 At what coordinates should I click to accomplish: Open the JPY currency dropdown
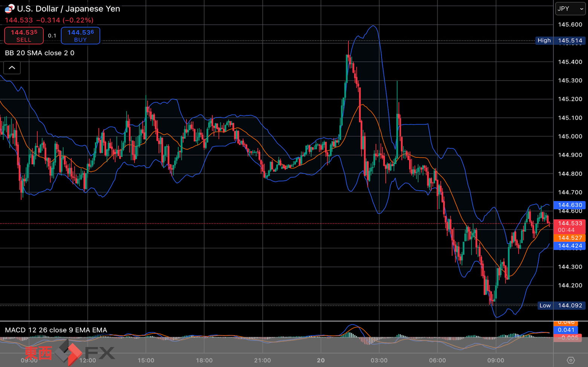pyautogui.click(x=570, y=9)
